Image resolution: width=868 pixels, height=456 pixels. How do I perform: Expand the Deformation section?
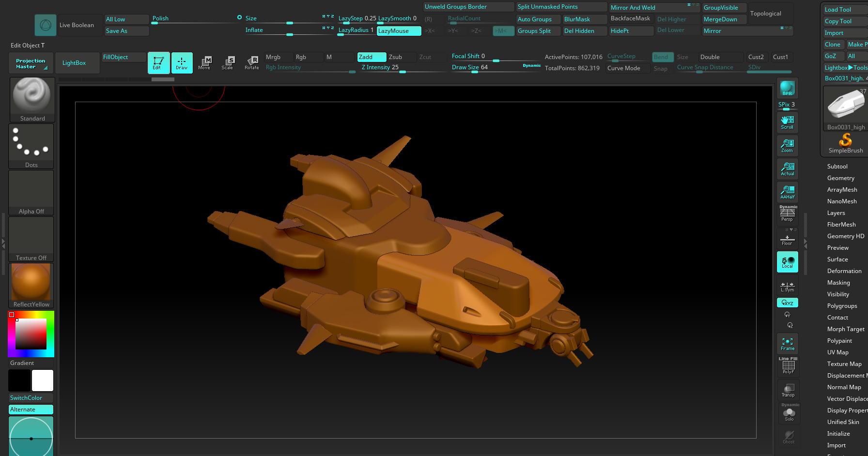click(x=844, y=271)
